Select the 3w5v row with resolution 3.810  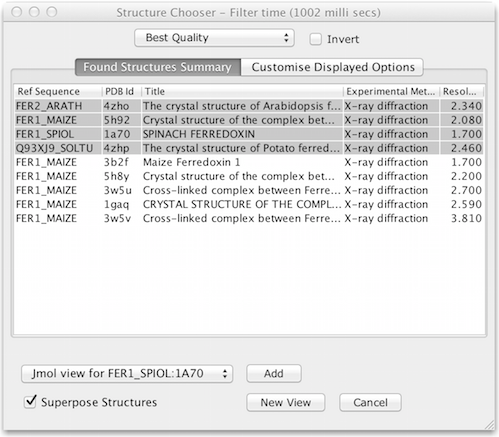[x=249, y=218]
